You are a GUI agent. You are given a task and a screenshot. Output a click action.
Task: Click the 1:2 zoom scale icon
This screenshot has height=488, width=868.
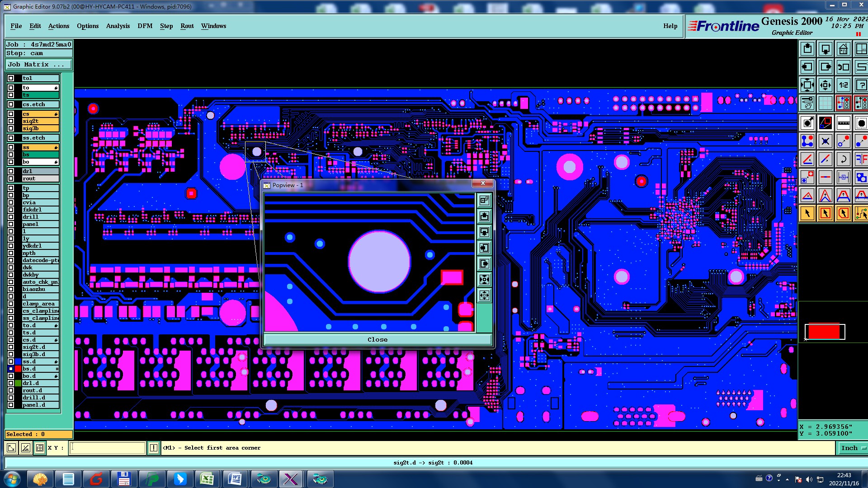point(843,85)
